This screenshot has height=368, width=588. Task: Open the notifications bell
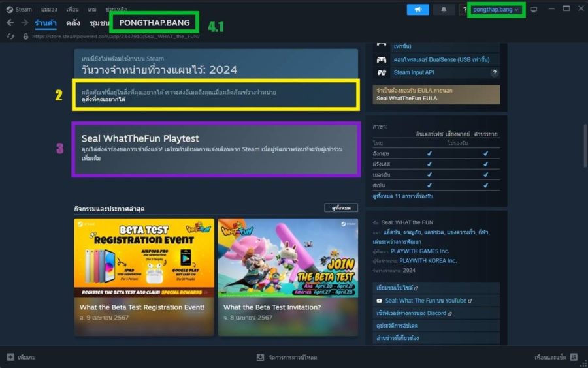click(x=444, y=10)
